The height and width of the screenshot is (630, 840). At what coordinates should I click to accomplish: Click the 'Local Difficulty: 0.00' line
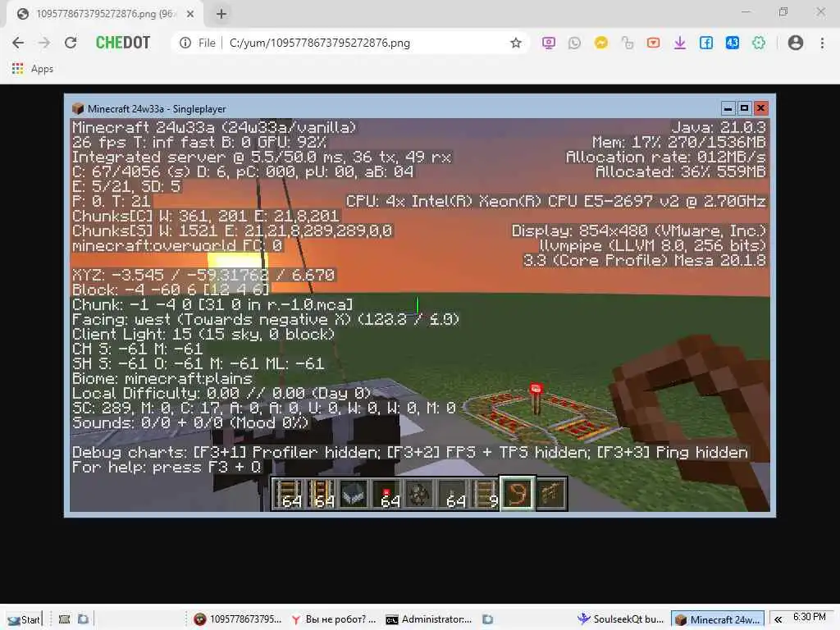221,393
